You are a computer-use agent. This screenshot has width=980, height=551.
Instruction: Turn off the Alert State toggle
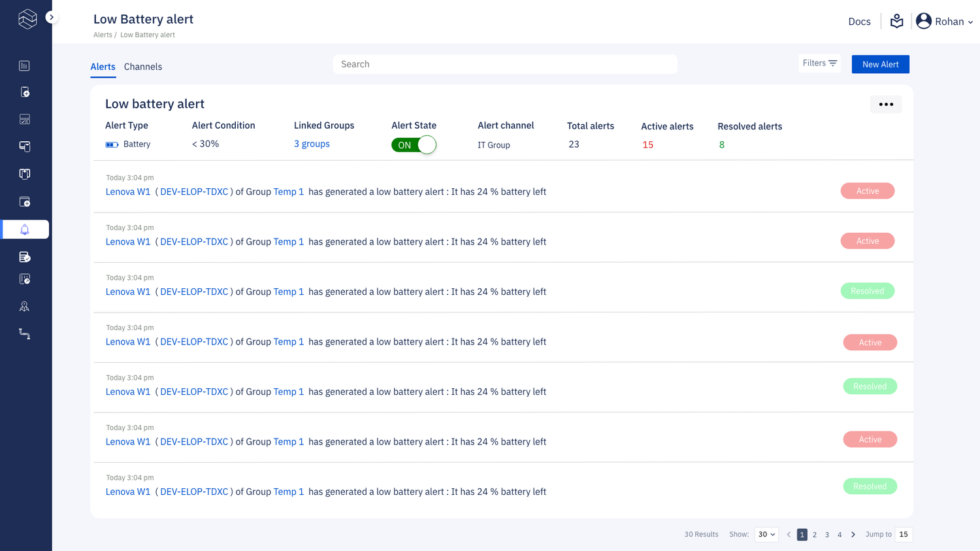click(x=414, y=145)
